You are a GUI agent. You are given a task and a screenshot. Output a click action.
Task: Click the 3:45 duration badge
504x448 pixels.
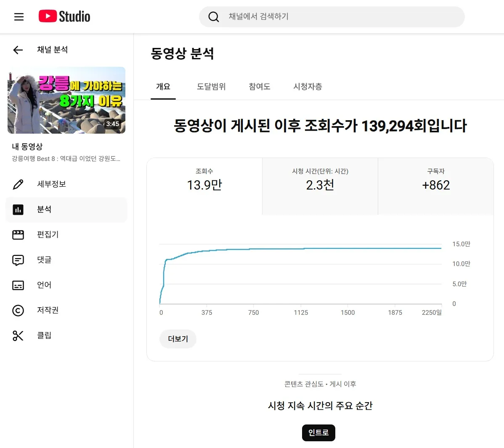112,124
